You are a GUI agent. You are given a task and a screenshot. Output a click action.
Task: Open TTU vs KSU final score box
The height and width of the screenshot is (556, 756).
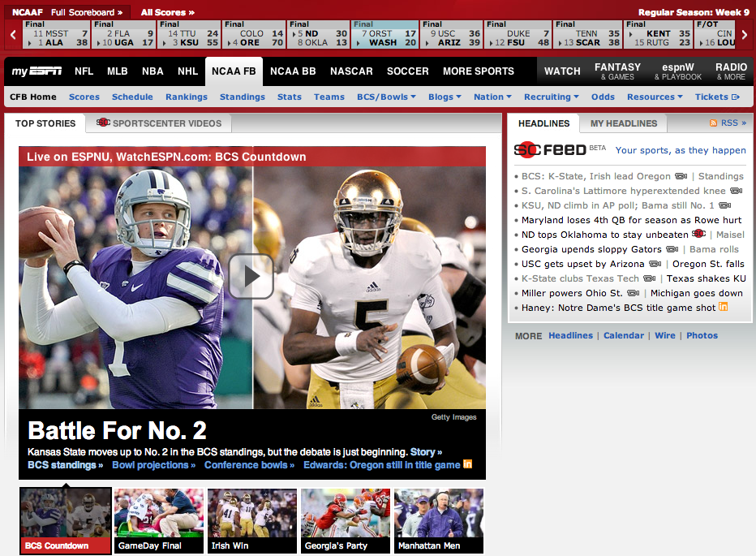[x=189, y=34]
